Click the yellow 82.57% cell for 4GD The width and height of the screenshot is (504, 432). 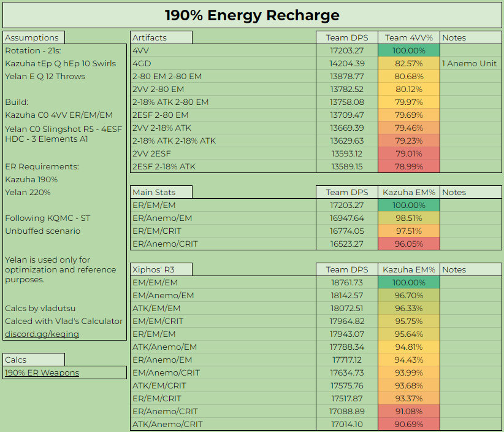(408, 63)
